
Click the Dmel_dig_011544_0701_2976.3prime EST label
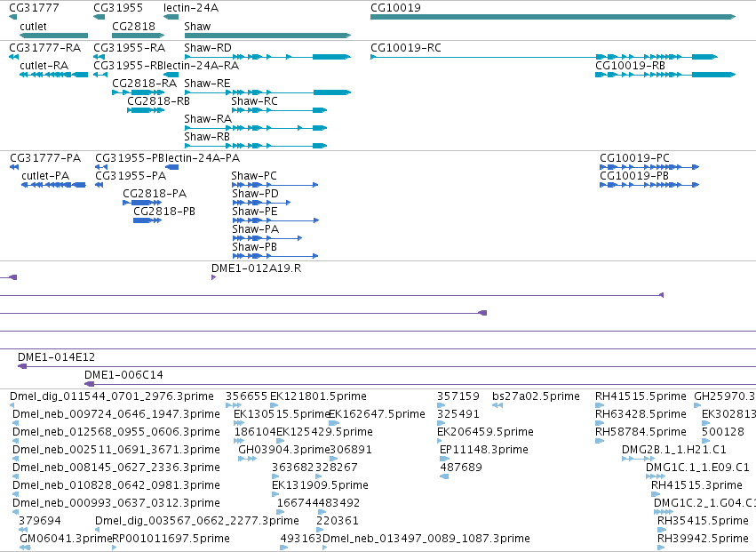(112, 396)
